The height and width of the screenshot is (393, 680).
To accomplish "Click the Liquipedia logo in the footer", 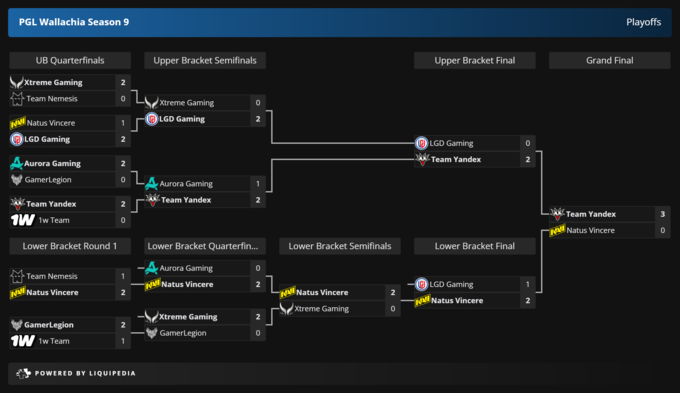I will (x=23, y=373).
